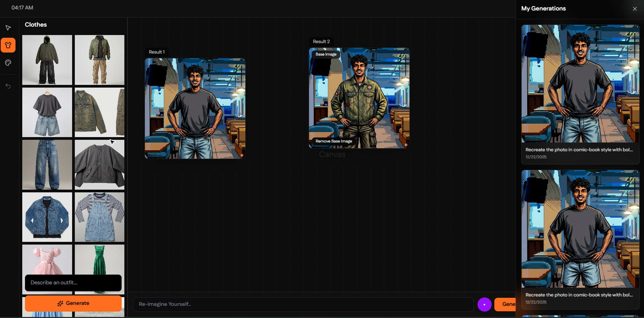Open the color palette tool
Viewport: 644px width, 318px height.
point(8,63)
